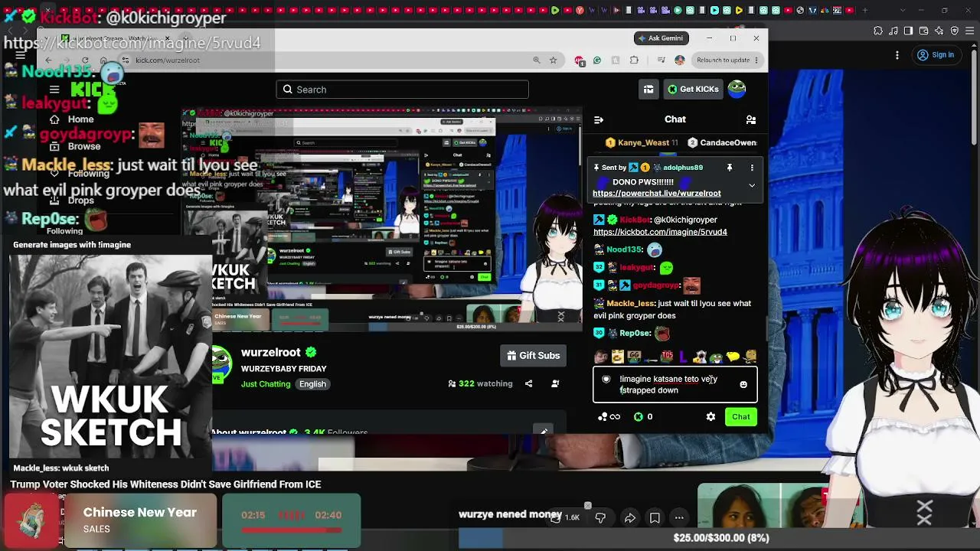Open outer browser extensions puzzle icon
The image size is (980, 551).
(x=878, y=31)
